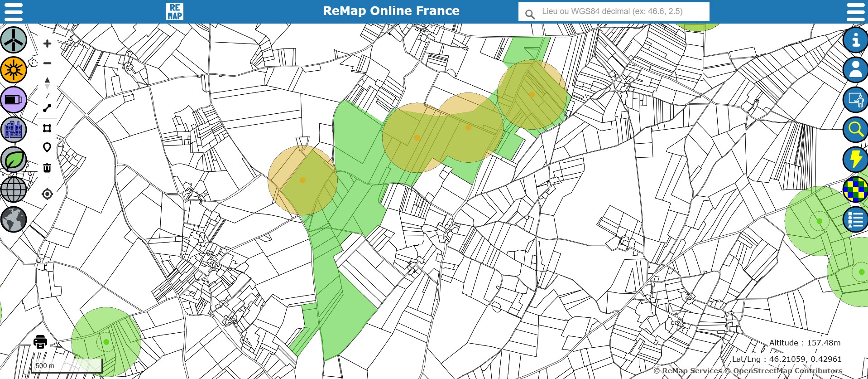Select the place marker tool
The width and height of the screenshot is (868, 379).
click(47, 148)
